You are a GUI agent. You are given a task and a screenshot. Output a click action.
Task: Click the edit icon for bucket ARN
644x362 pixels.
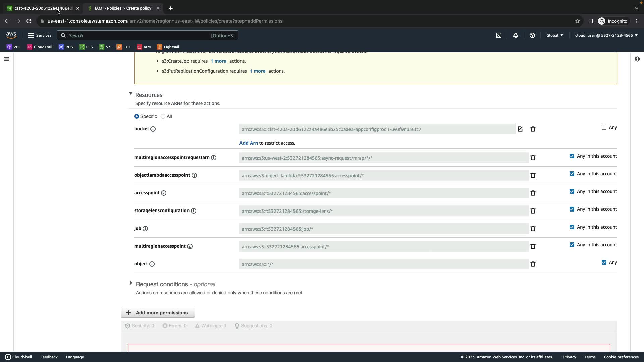tap(520, 129)
